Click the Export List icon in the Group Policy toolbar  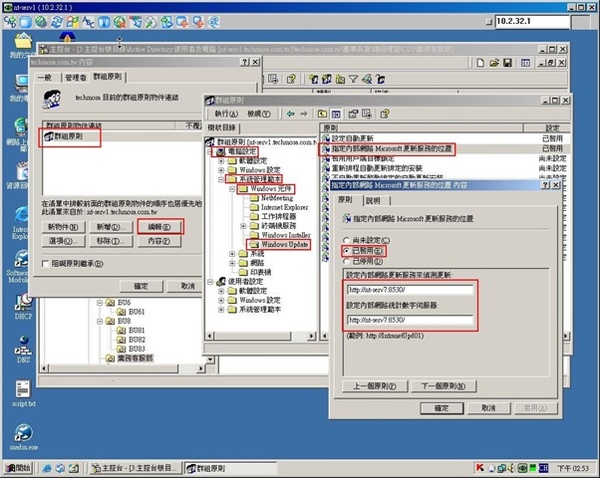(x=367, y=114)
